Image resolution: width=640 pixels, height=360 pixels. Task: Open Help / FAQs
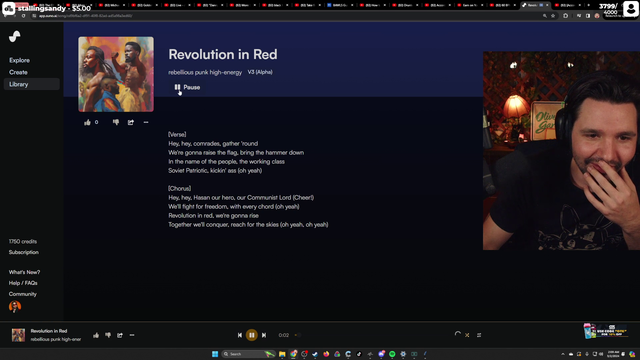[x=23, y=283]
